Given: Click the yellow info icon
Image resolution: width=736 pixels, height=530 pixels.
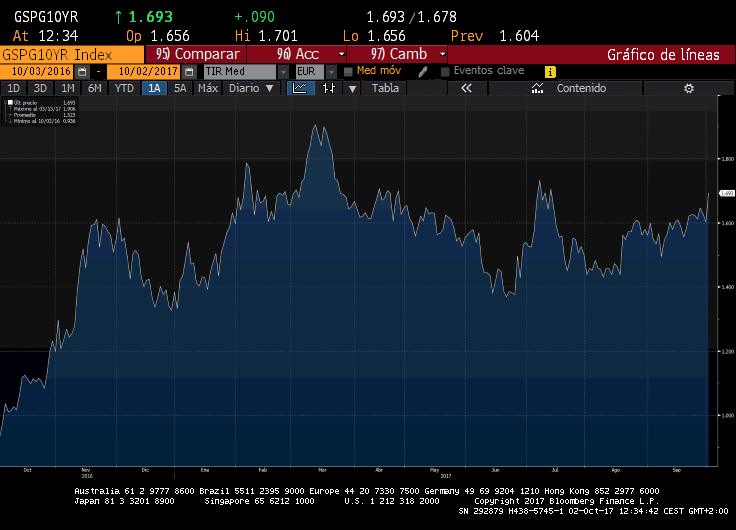Looking at the screenshot, I should (x=550, y=72).
